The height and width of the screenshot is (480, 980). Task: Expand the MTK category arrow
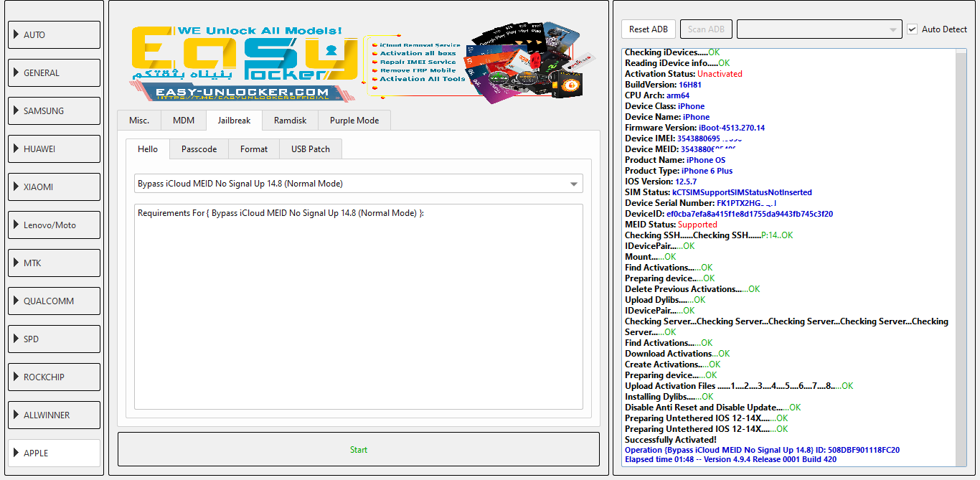tap(17, 263)
